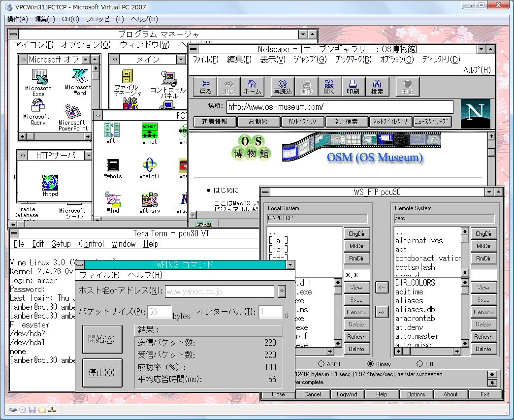Click the remote system Refresh button in WS_FTP
Image resolution: width=514 pixels, height=420 pixels.
483,337
